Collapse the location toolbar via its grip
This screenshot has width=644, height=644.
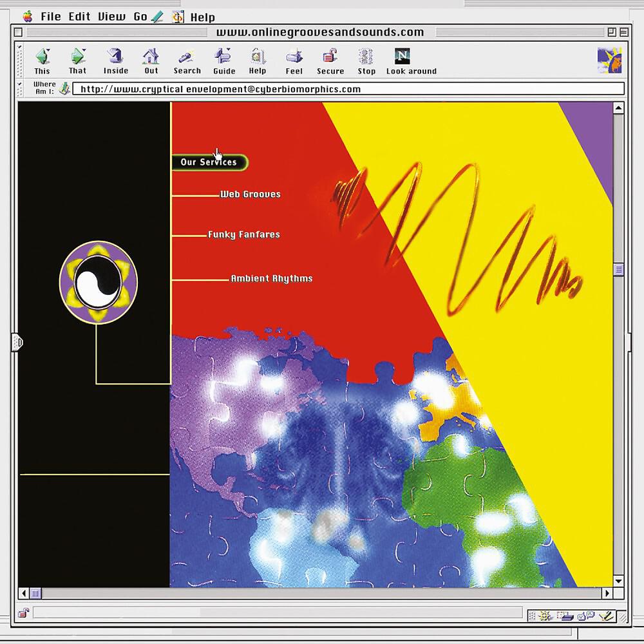(x=20, y=88)
